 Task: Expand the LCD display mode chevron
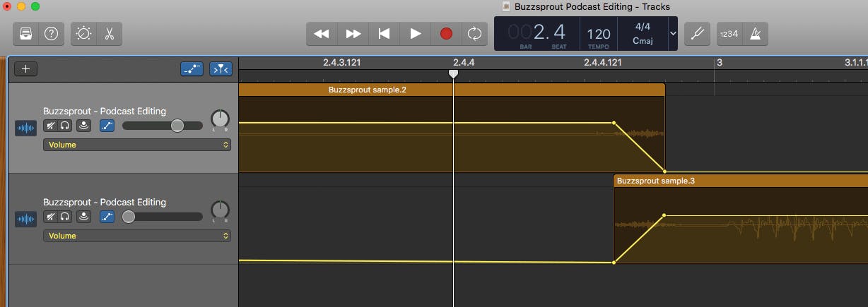pyautogui.click(x=672, y=34)
